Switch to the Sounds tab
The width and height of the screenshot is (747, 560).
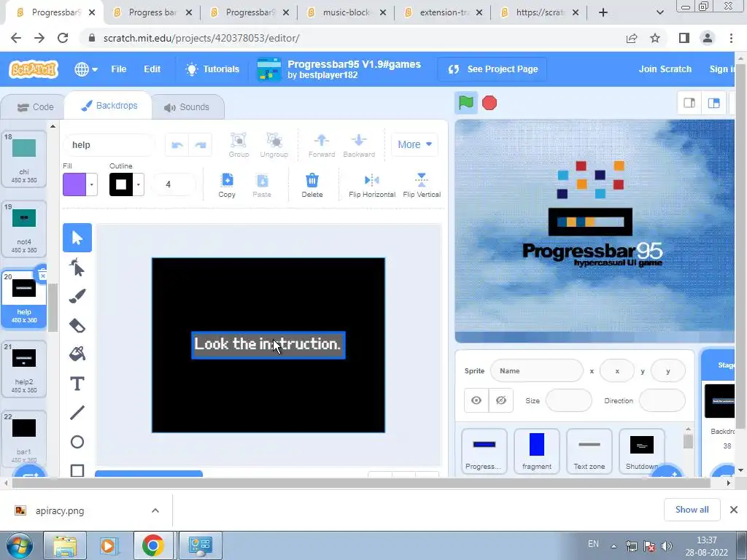coord(187,107)
